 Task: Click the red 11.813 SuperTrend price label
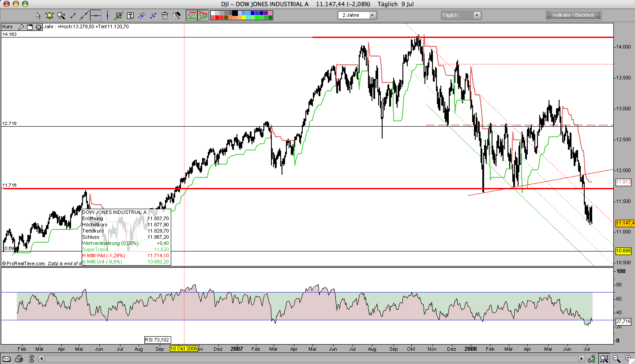pyautogui.click(x=624, y=182)
